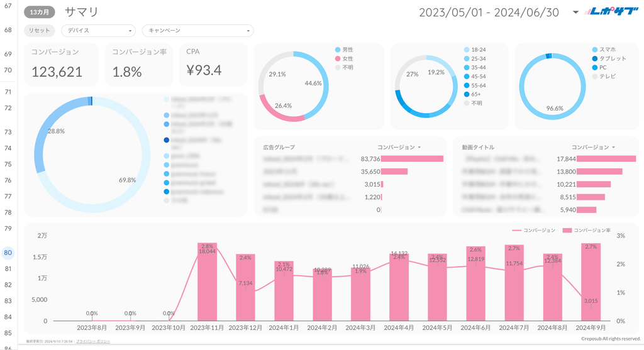Open the キャンペーン filter dropdown

(197, 30)
